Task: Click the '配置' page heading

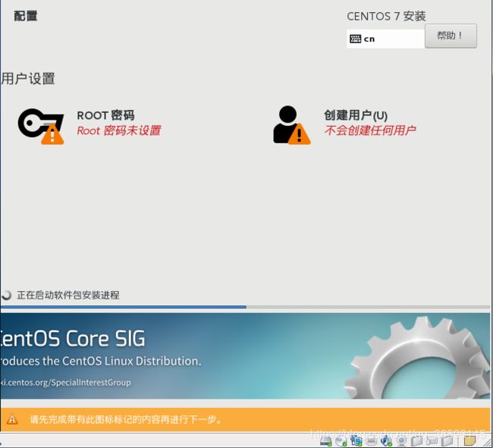Action: point(26,16)
